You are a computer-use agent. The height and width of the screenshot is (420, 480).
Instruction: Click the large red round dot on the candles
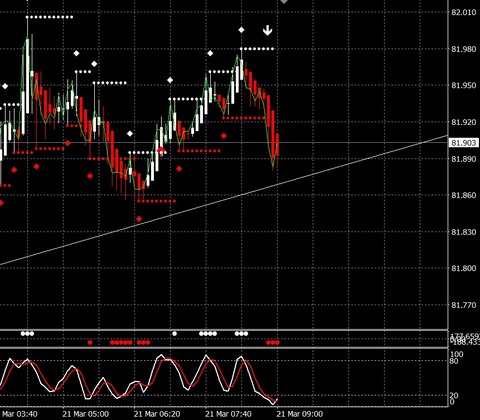pos(161,150)
